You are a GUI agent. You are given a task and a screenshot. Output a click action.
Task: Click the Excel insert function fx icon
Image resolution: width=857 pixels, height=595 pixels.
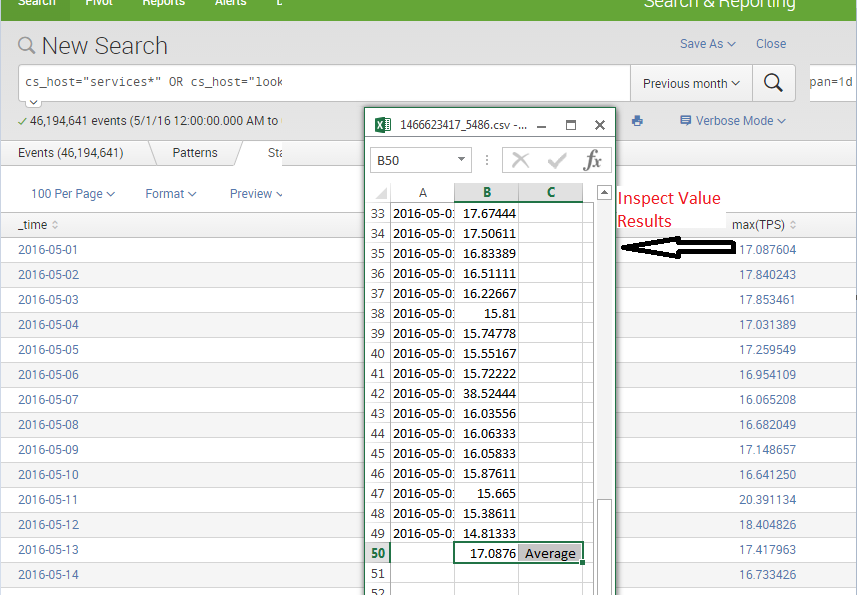click(593, 160)
